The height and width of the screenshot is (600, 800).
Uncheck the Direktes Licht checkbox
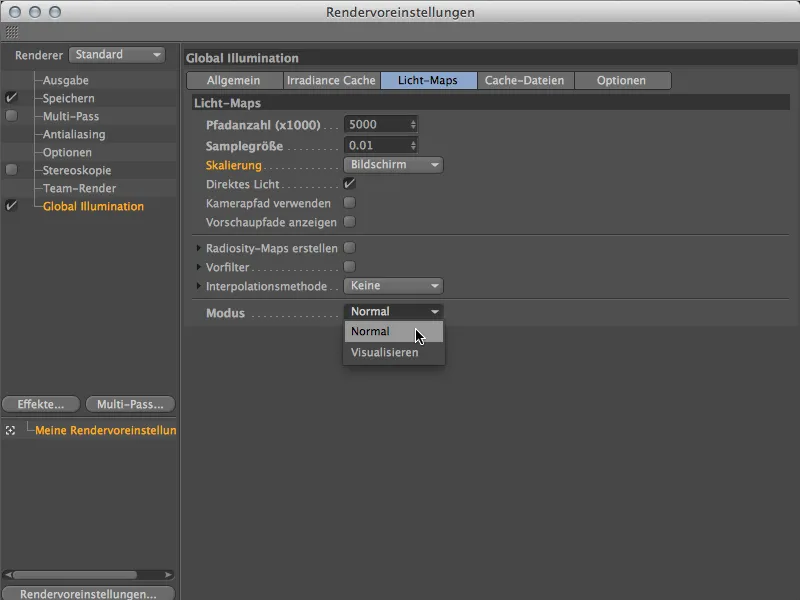(349, 183)
